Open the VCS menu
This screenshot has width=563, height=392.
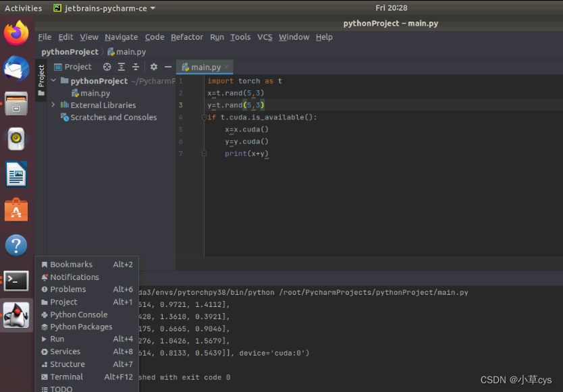(264, 37)
